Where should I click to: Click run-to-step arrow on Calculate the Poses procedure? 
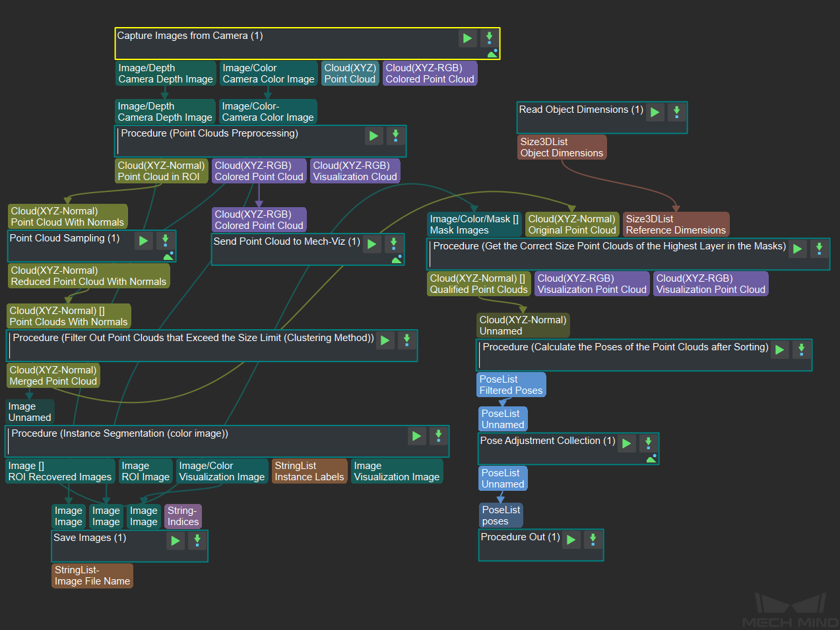pyautogui.click(x=801, y=350)
